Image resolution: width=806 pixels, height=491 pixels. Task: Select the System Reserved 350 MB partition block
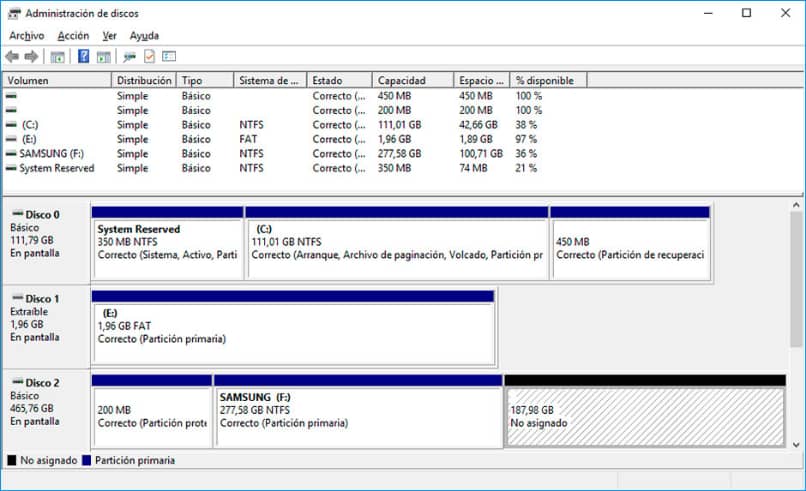168,244
